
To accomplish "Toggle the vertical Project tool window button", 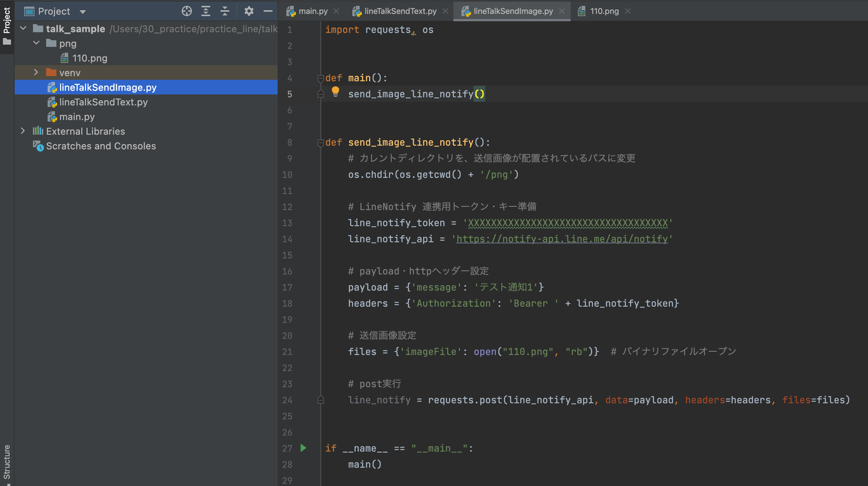I will click(7, 27).
